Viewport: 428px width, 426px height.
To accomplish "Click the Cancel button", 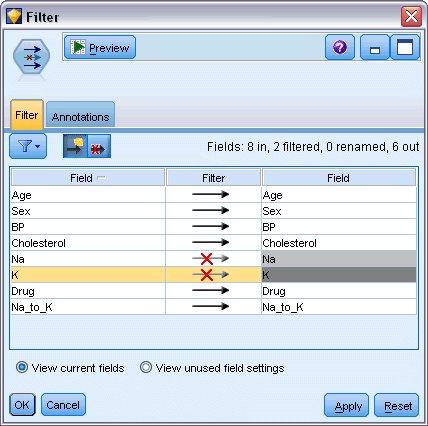I will click(x=63, y=405).
